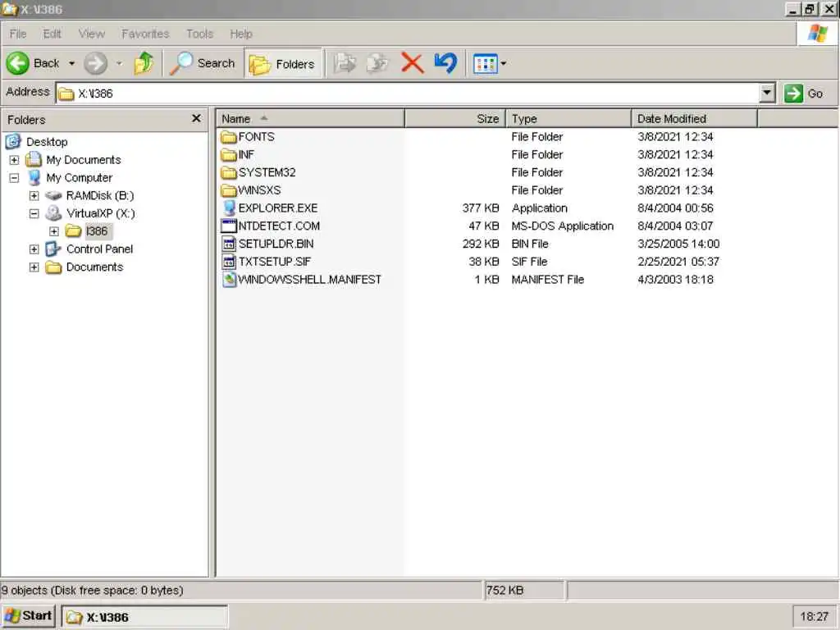Click the address field showing X:\I386

408,94
